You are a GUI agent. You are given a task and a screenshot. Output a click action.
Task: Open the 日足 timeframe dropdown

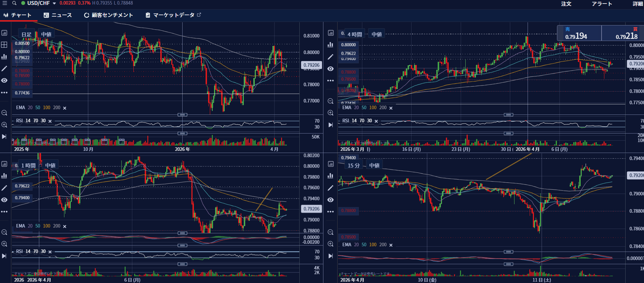pos(27,34)
